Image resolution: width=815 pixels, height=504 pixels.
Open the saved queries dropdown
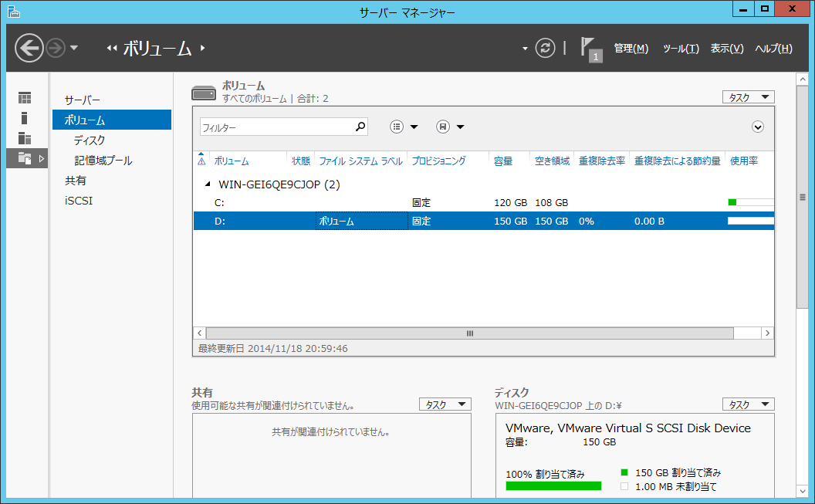pyautogui.click(x=450, y=127)
